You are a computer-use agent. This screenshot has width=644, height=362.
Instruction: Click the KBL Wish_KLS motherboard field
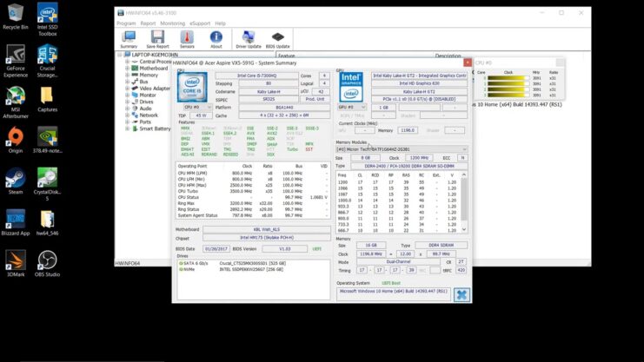tap(267, 229)
